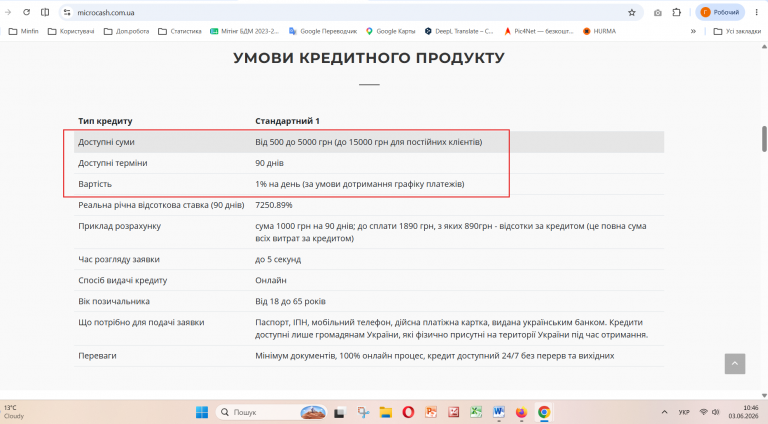Open Excel from the taskbar
Screen dimensions: 768x424
[x=476, y=412]
